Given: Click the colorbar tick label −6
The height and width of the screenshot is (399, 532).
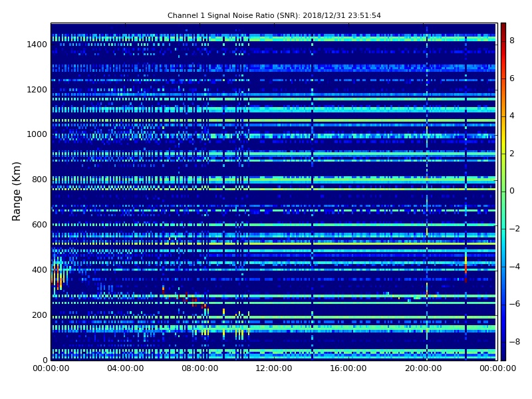Looking at the screenshot, I should click(x=514, y=304).
